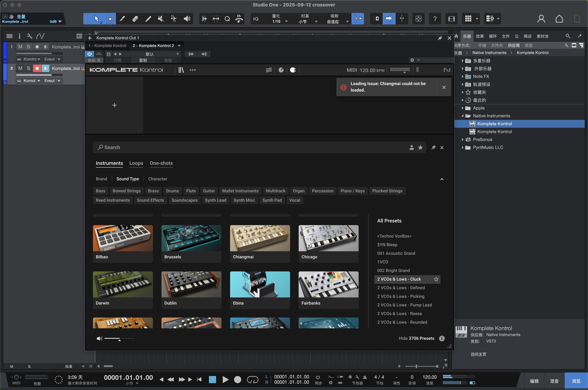Toggle plugin power bypass button
The width and height of the screenshot is (588, 390).
[89, 54]
